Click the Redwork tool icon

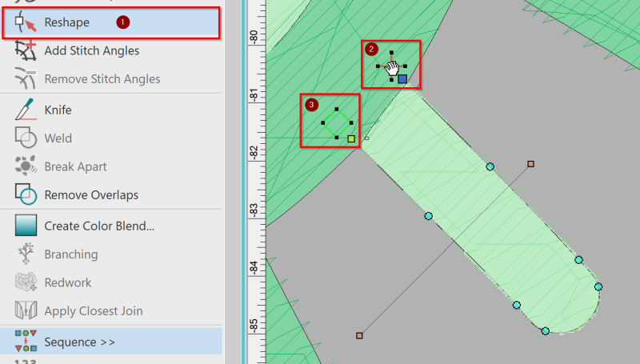(x=26, y=282)
